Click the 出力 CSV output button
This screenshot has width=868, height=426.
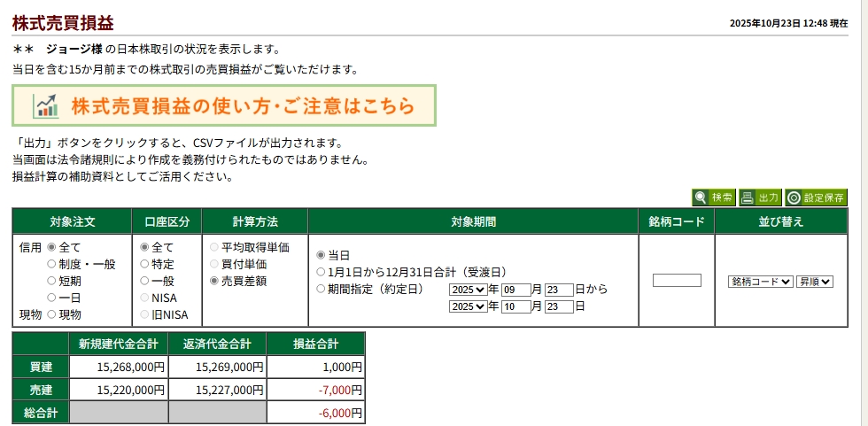[x=759, y=198]
